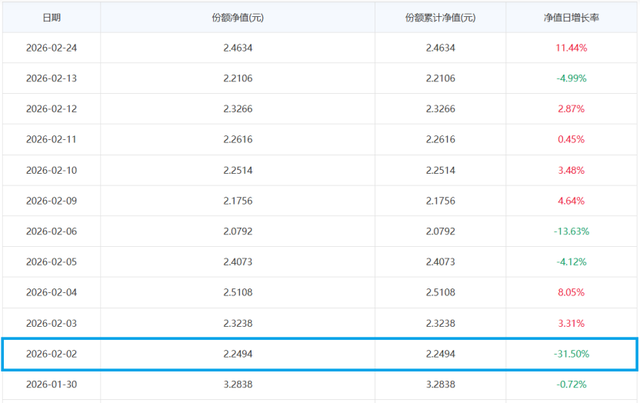Click 3.2838 in the 份额累计净值 column
This screenshot has width=640, height=403.
tap(440, 384)
